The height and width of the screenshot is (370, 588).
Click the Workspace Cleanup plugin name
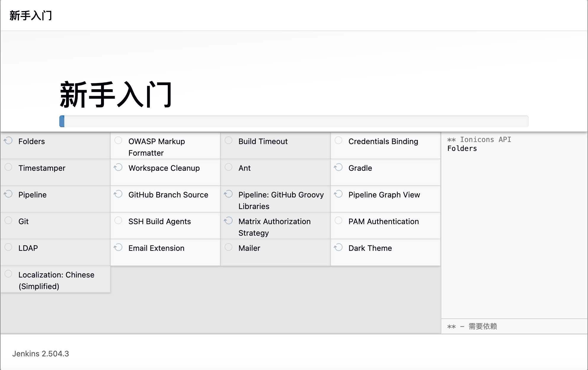[164, 168]
